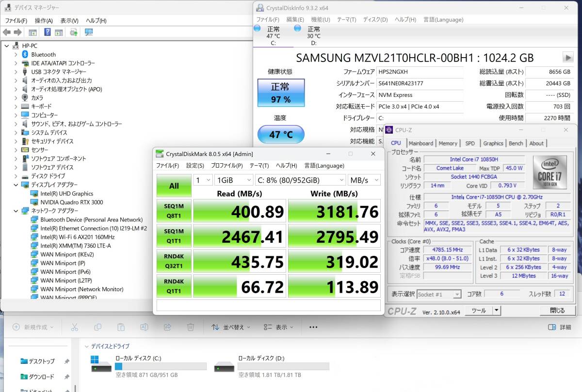
Task: Select Intel(R) Wi-Fi 6 AX201 160MHz adapter
Action: click(x=77, y=237)
